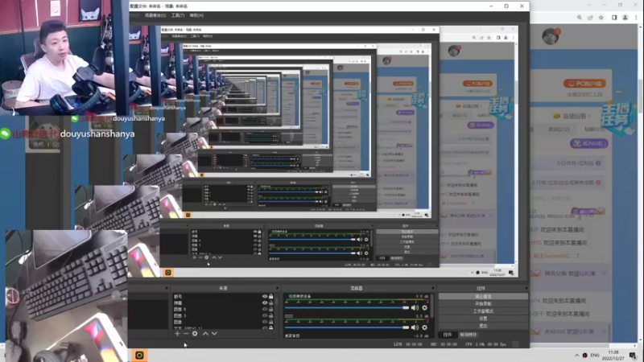Click OBS icon in the Windows taskbar
The width and height of the screenshot is (644, 362).
(x=139, y=355)
